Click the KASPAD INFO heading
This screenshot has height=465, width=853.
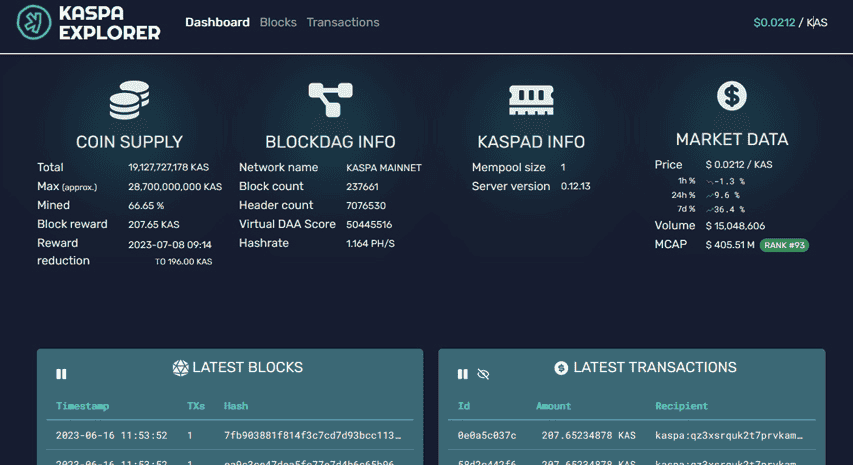pyautogui.click(x=531, y=142)
